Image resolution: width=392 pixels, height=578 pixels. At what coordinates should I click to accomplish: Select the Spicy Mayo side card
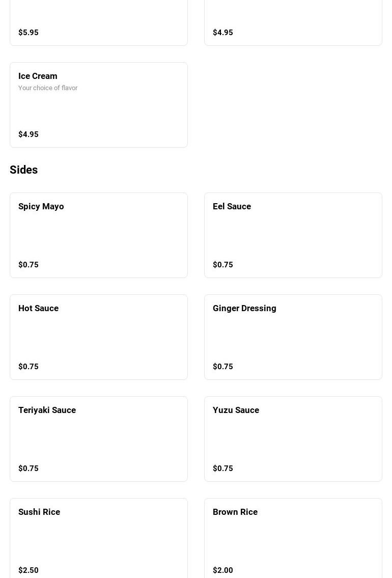tap(98, 235)
